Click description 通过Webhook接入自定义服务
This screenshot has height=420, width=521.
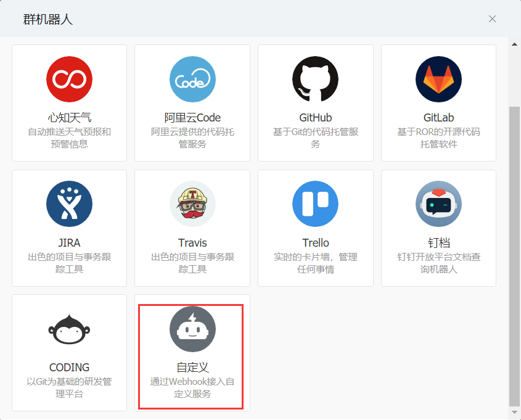pyautogui.click(x=192, y=388)
